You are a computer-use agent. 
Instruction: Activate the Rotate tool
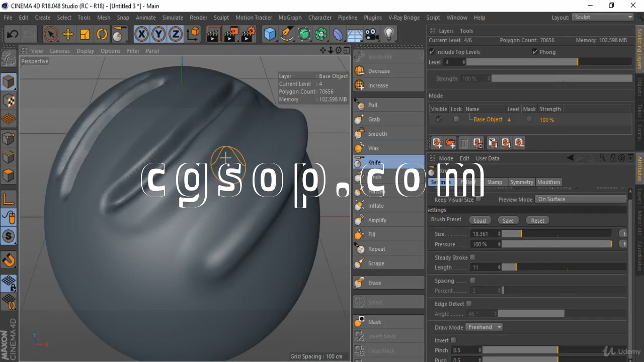[x=102, y=34]
